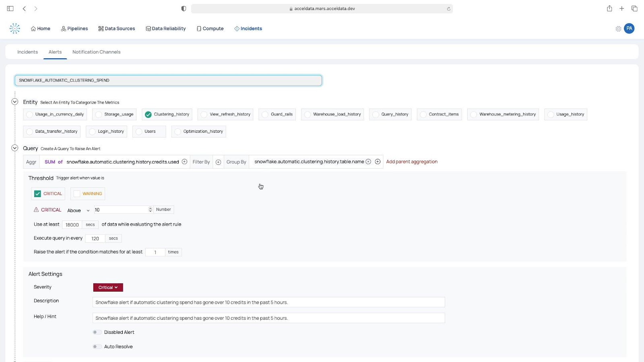Click the Help / Hint text field
Viewport: 644px width, 362px height.
269,318
